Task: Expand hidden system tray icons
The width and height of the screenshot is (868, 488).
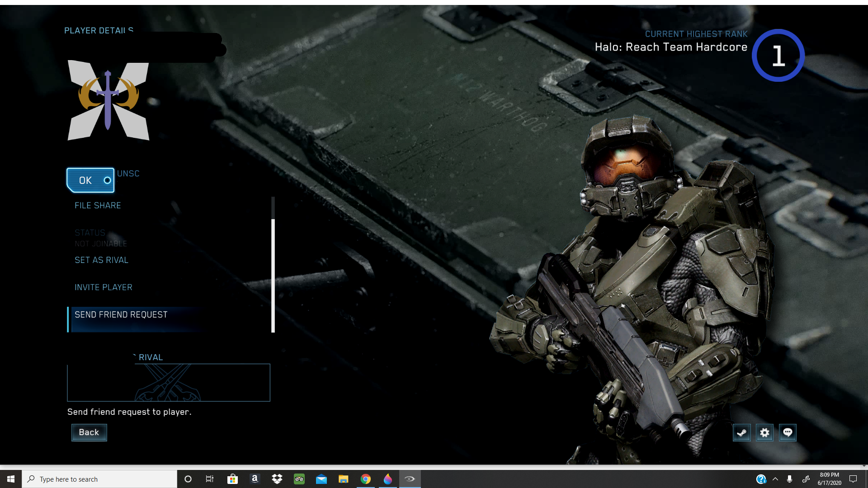Action: tap(775, 479)
